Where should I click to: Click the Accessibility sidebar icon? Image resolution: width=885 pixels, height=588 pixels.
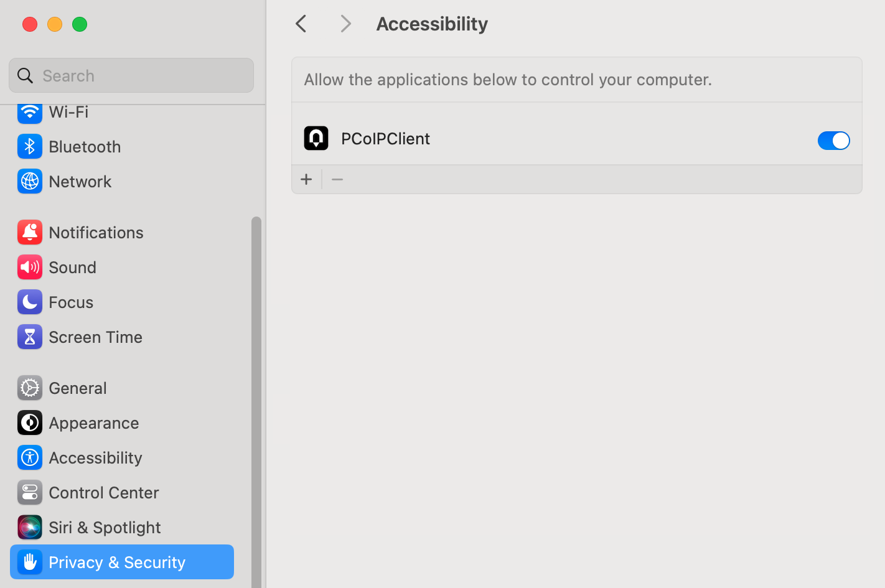pyautogui.click(x=29, y=458)
